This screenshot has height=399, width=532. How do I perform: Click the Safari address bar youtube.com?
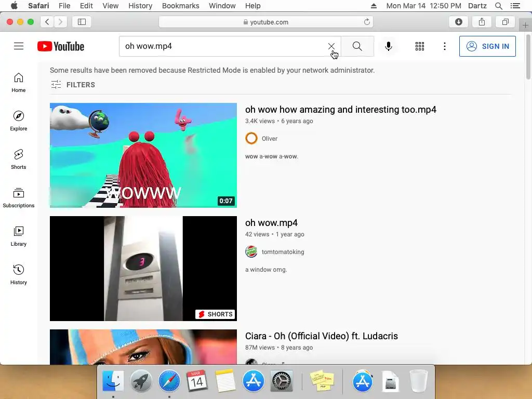point(266,22)
